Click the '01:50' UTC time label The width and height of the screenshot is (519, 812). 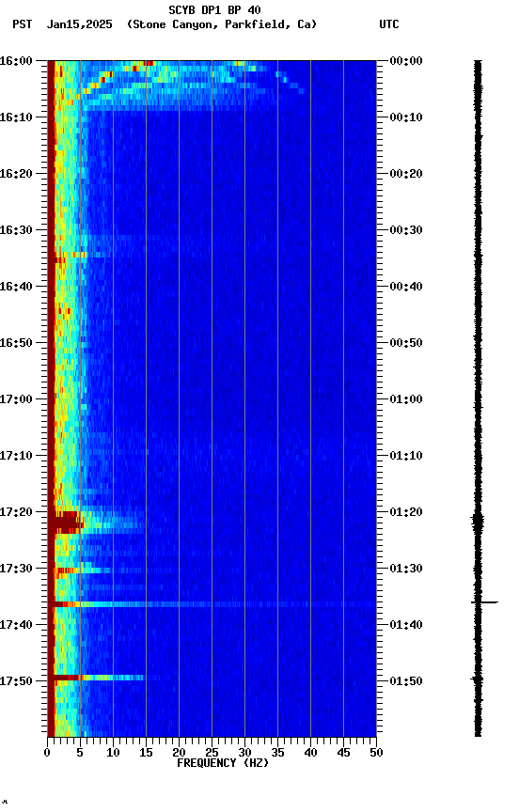tap(406, 681)
